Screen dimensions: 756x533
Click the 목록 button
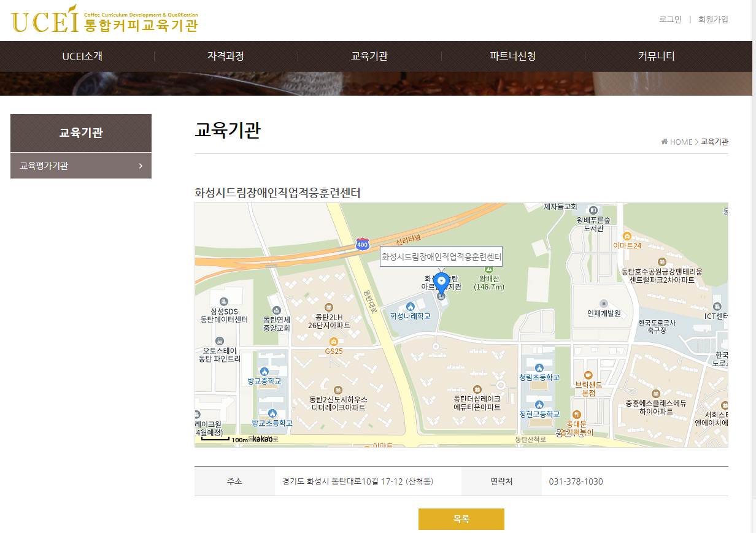[461, 519]
